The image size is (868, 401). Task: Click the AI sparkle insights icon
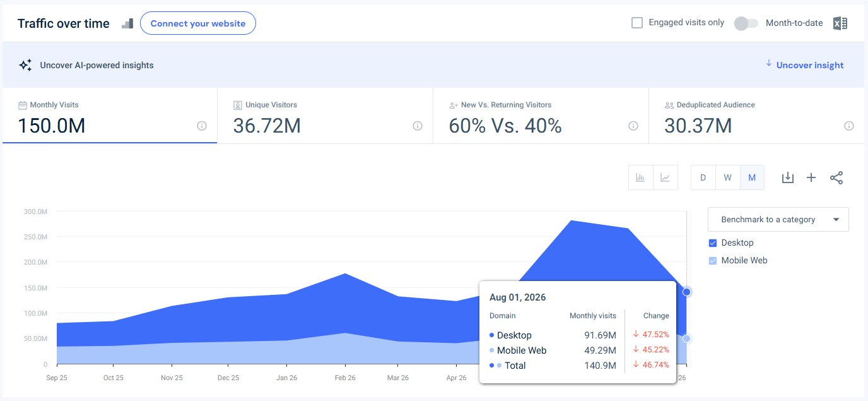(25, 65)
